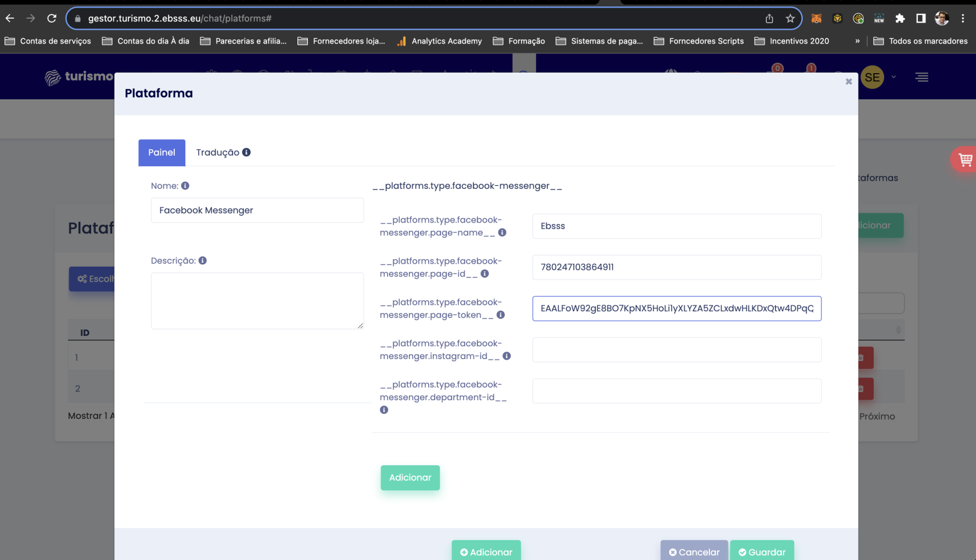The image size is (976, 560).
Task: Open the Formação bookmark folder
Action: [x=519, y=41]
